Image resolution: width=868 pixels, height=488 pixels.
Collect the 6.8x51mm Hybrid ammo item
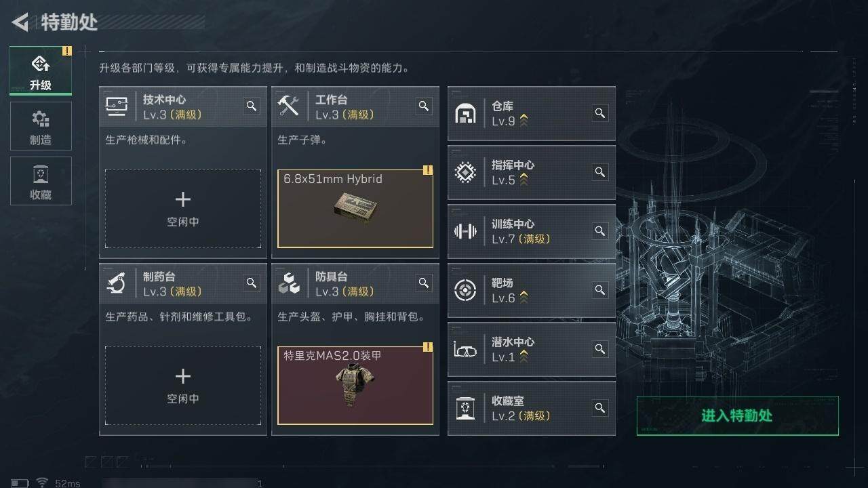coord(355,208)
